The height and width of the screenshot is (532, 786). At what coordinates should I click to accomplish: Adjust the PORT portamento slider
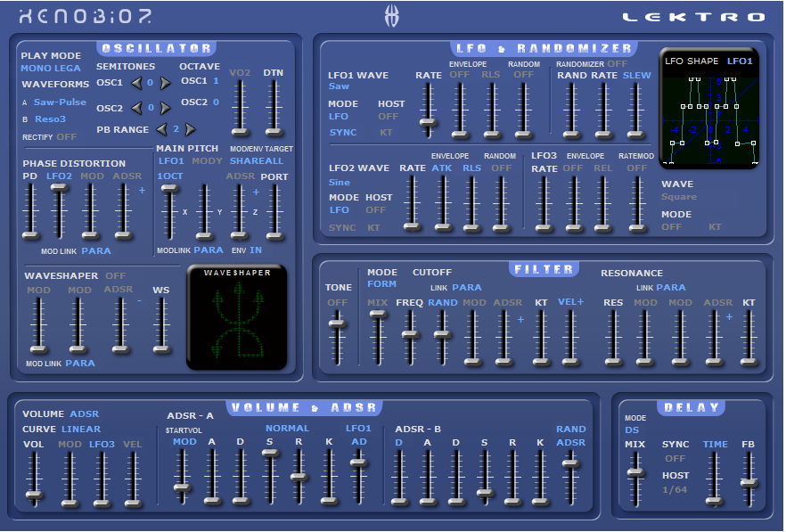click(274, 235)
